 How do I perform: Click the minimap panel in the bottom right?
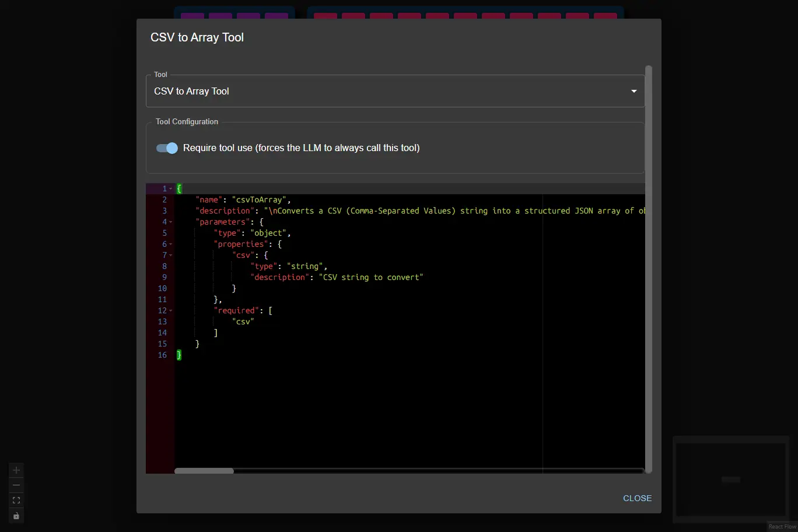[x=730, y=480]
